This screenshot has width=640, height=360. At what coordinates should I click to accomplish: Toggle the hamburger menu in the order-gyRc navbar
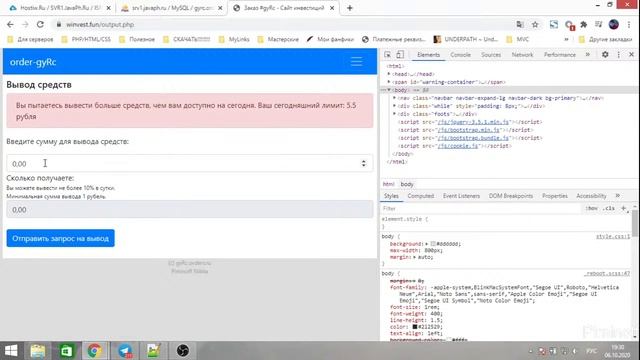coord(356,62)
